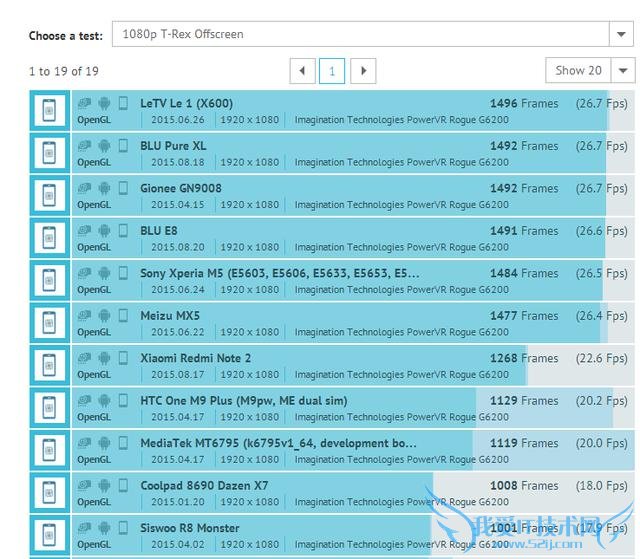Image resolution: width=640 pixels, height=559 pixels.
Task: Click BLU E8 device thumbnail icon
Action: click(x=50, y=238)
